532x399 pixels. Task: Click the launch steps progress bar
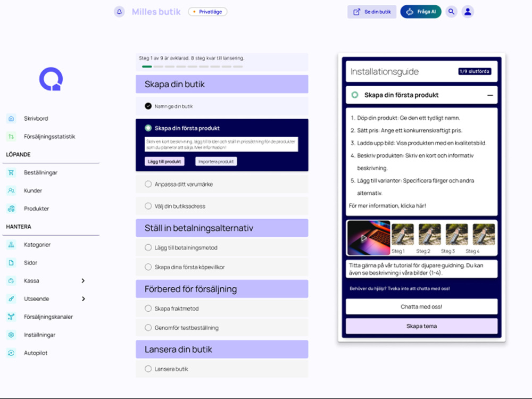tap(193, 66)
